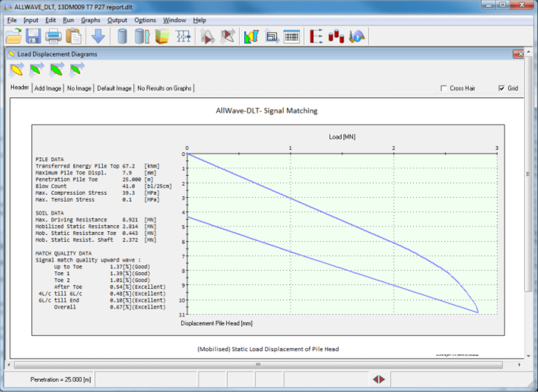Screen dimensions: 538x392
Task: Click the 'MATCH QUALITY DATA' heading
Action: pyautogui.click(x=63, y=253)
